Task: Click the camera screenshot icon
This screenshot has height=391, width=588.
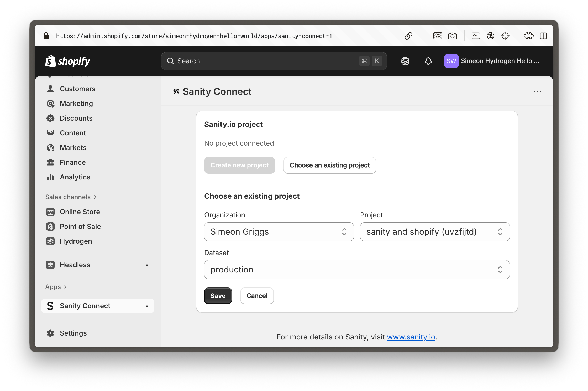Action: click(452, 36)
